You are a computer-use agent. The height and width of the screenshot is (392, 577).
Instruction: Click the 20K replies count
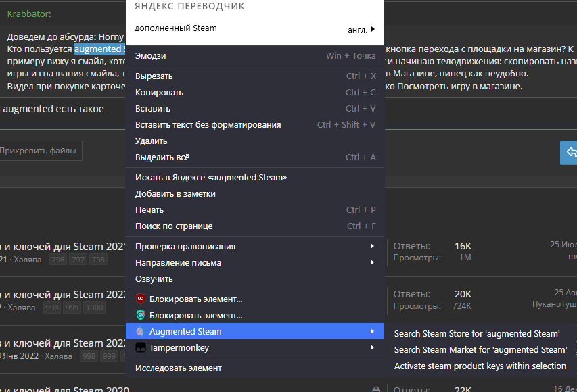(x=463, y=294)
